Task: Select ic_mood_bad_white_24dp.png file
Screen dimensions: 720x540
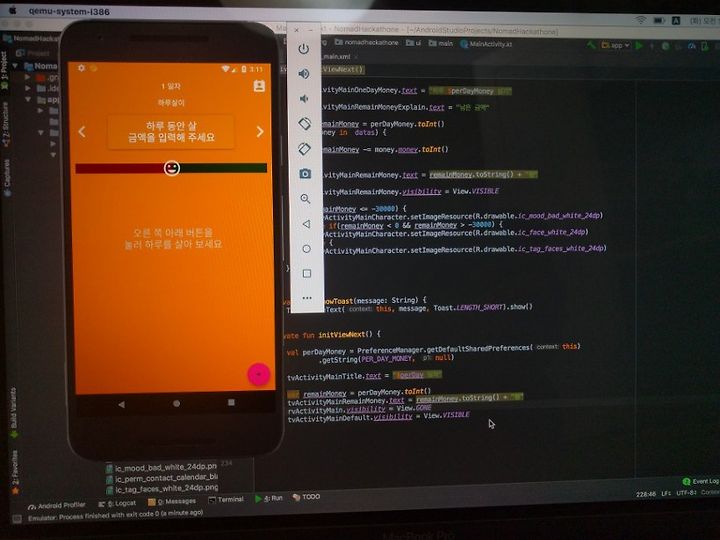Action: point(161,467)
